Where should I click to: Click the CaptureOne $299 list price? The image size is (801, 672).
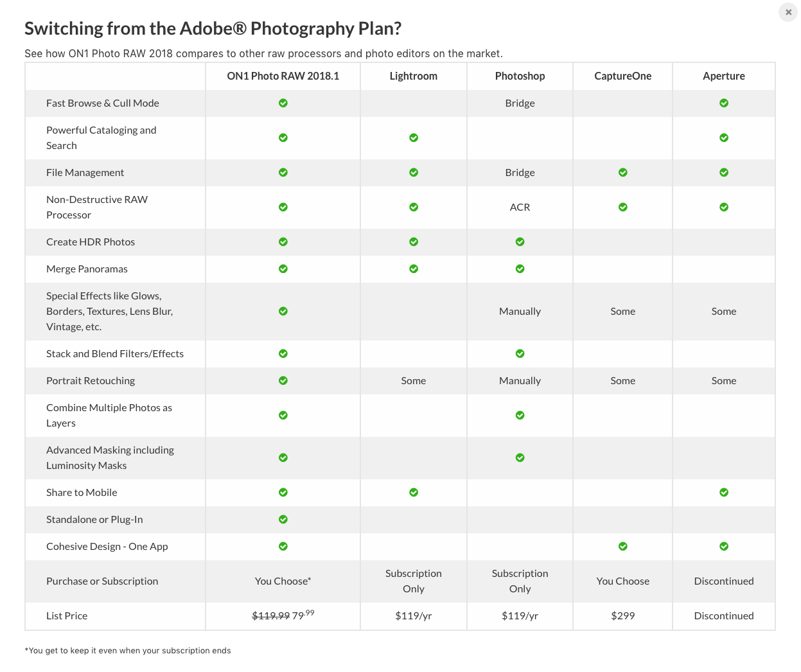click(x=622, y=615)
